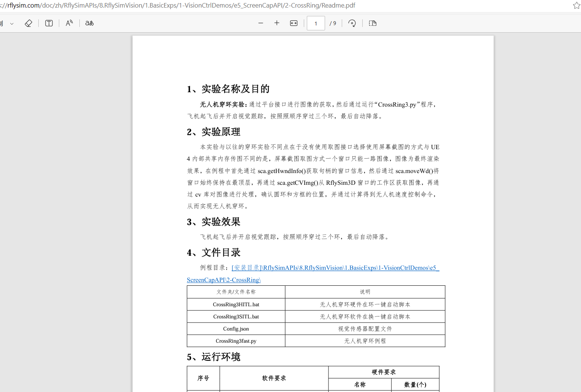Click the "无人机穿环例程" description cell
This screenshot has width=581, height=392.
[365, 341]
